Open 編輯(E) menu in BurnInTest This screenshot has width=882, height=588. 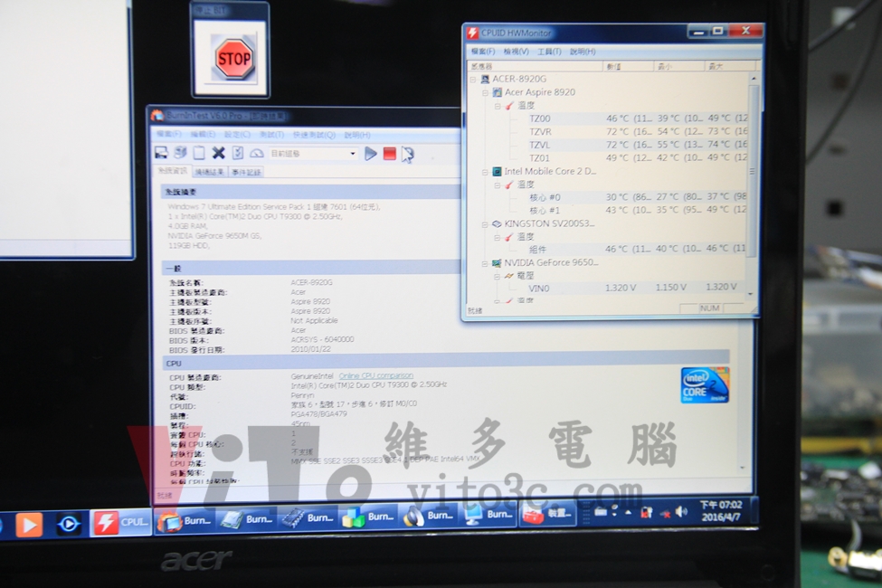(203, 135)
